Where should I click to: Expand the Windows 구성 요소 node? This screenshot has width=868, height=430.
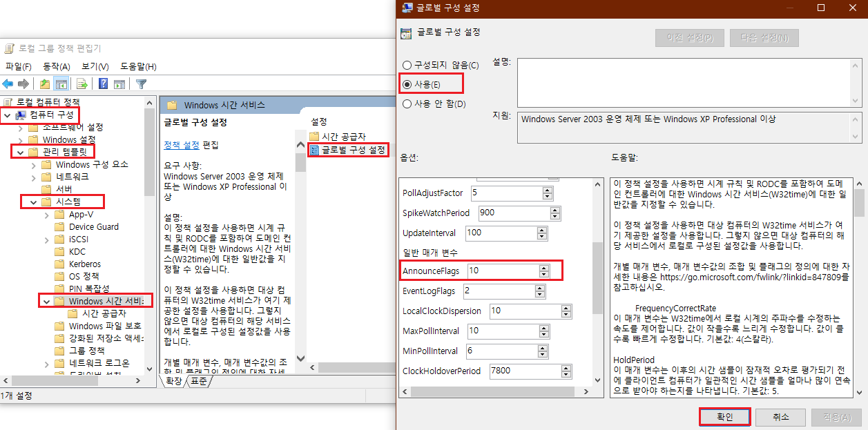point(33,164)
